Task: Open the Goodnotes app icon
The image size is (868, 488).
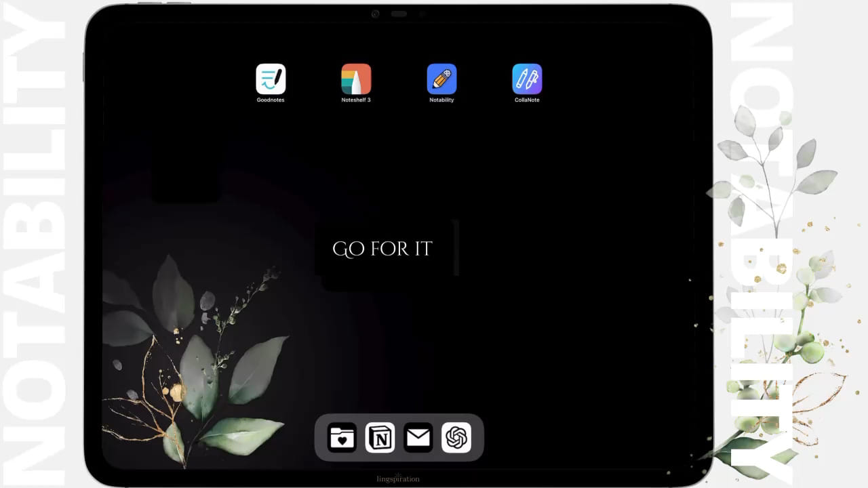Action: (271, 79)
